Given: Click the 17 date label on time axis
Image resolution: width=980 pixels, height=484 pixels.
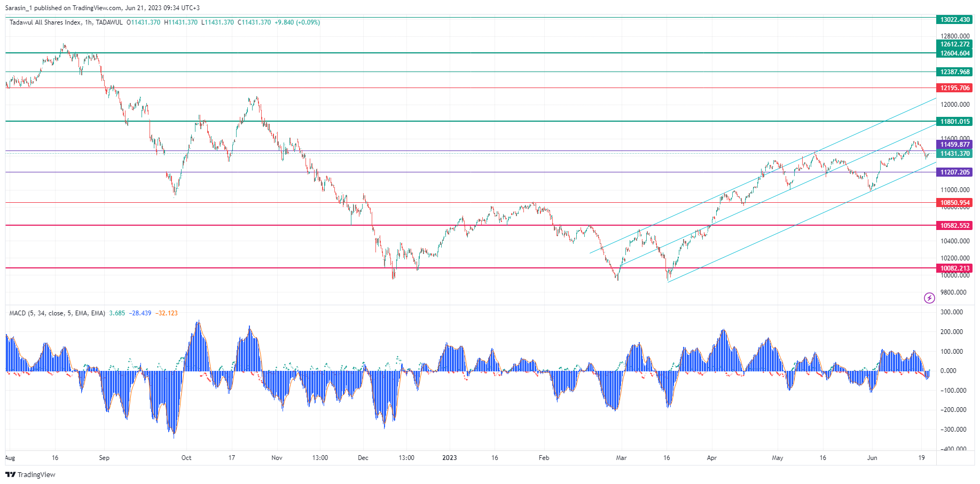Looking at the screenshot, I should 232,458.
